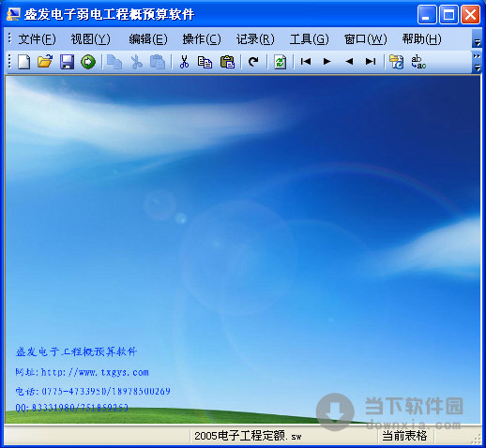This screenshot has width=486, height=448.
Task: Close the application window
Action: (x=470, y=14)
